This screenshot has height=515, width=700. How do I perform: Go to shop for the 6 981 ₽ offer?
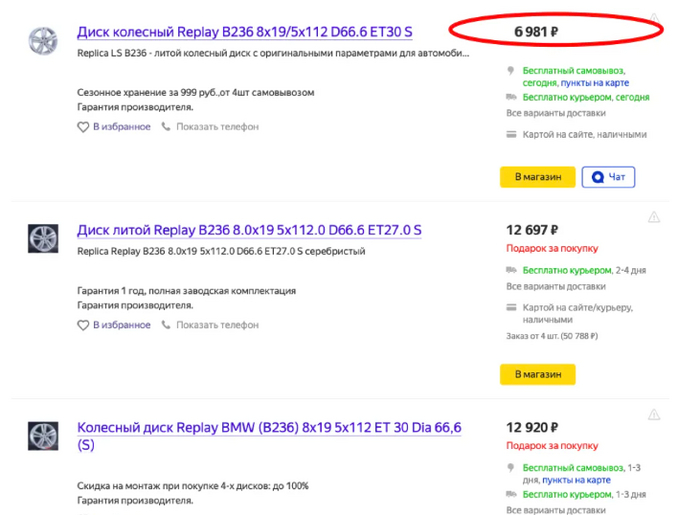pos(538,177)
